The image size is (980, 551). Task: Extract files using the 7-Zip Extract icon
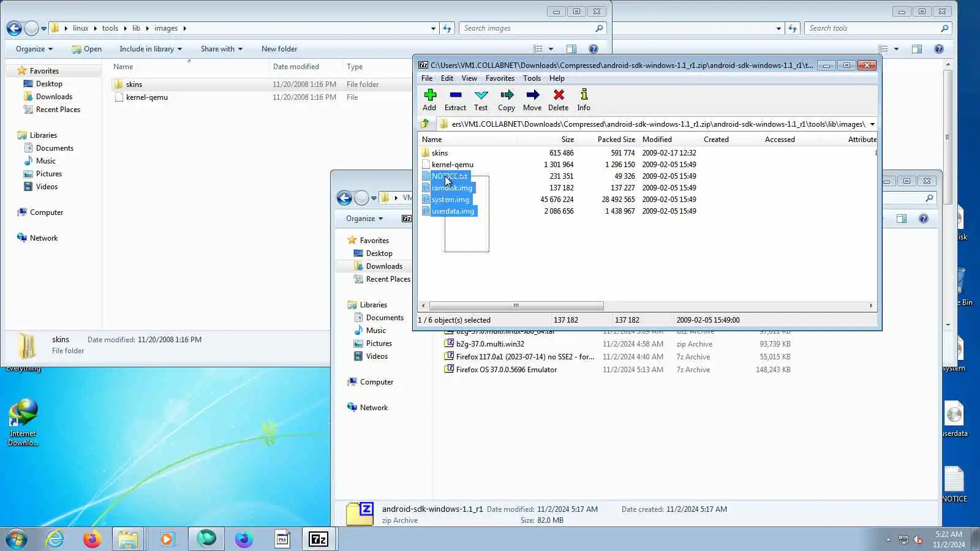(x=455, y=99)
